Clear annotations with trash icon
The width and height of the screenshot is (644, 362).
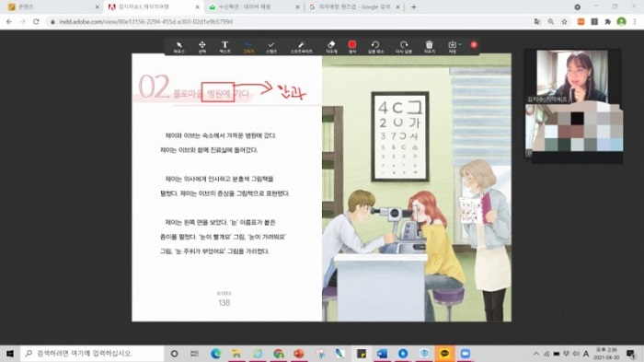pos(430,47)
